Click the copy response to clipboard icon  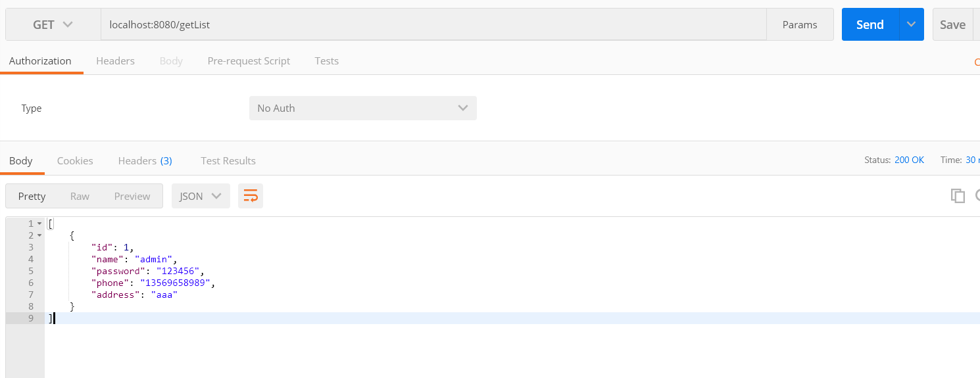click(x=958, y=195)
